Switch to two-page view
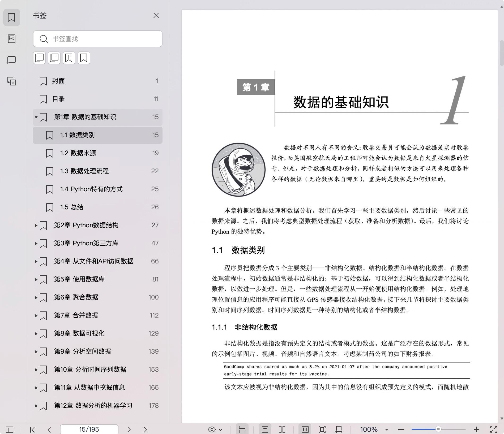Screen dimensions: 504x434 tap(282, 429)
